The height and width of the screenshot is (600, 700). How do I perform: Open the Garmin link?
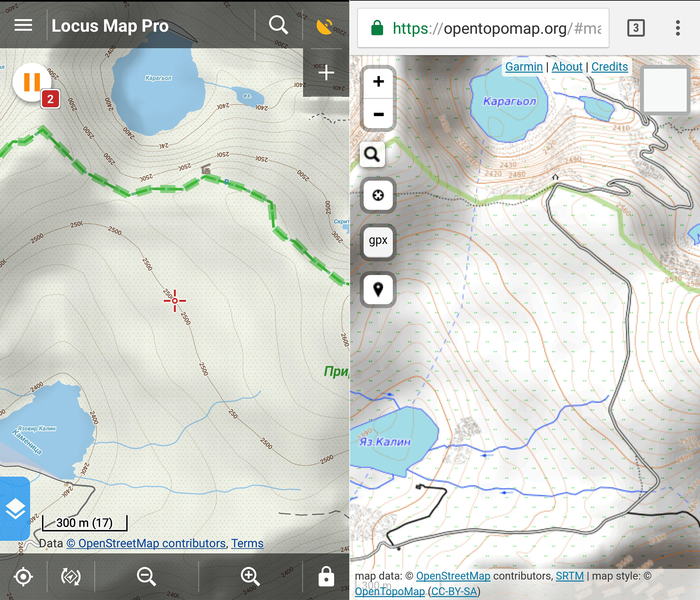click(524, 66)
